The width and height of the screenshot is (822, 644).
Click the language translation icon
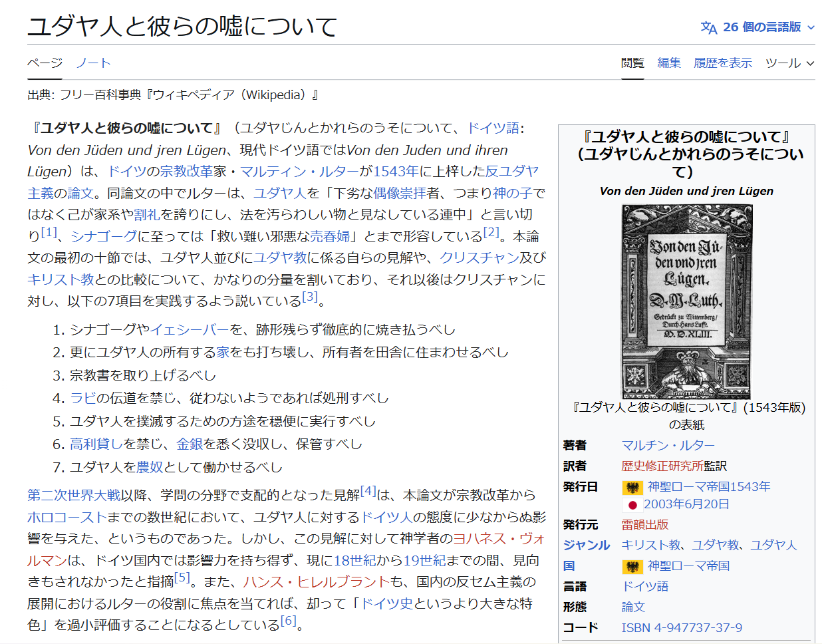click(x=708, y=27)
